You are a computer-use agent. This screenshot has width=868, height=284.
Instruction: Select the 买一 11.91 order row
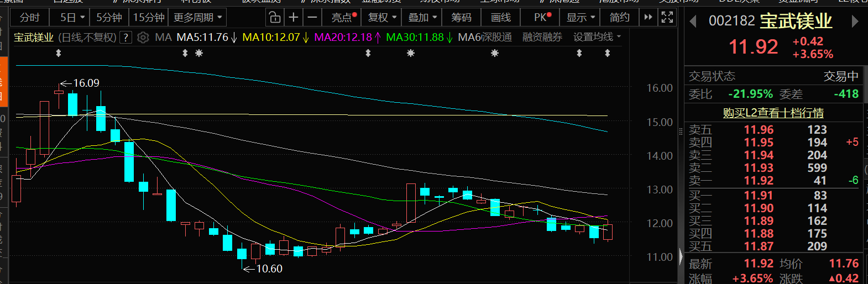[773, 196]
